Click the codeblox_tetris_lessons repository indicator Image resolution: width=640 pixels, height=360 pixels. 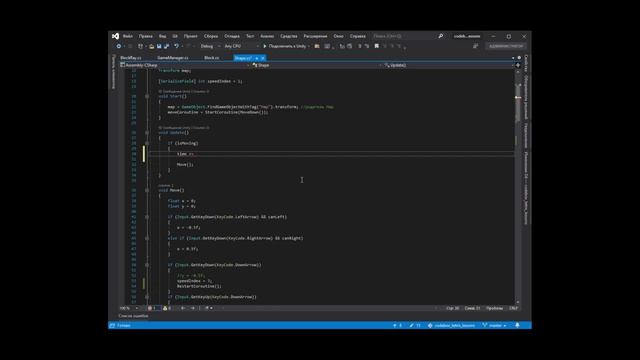coord(451,325)
